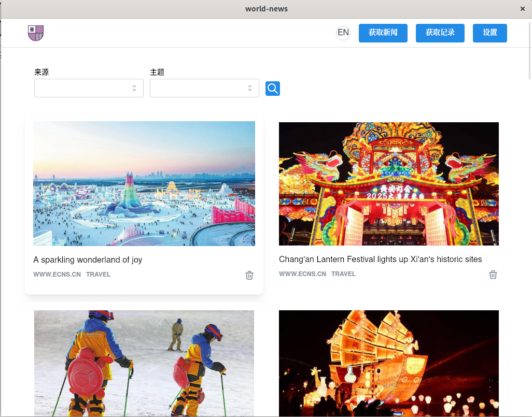Open the lantern ship article image
This screenshot has width=532, height=417.
[389, 364]
